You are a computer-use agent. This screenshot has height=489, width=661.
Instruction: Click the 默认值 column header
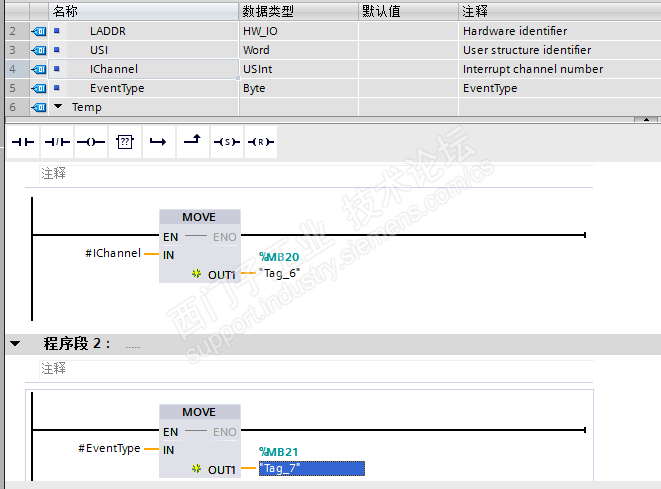click(x=408, y=11)
